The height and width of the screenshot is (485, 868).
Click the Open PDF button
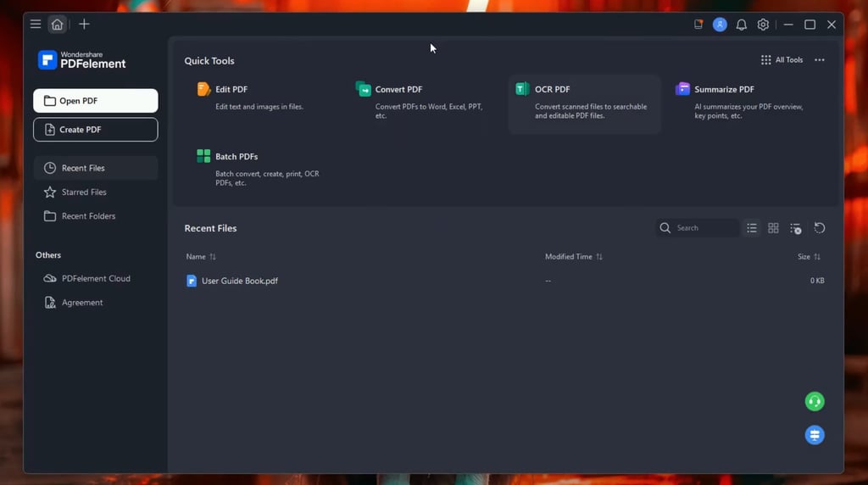click(x=95, y=101)
